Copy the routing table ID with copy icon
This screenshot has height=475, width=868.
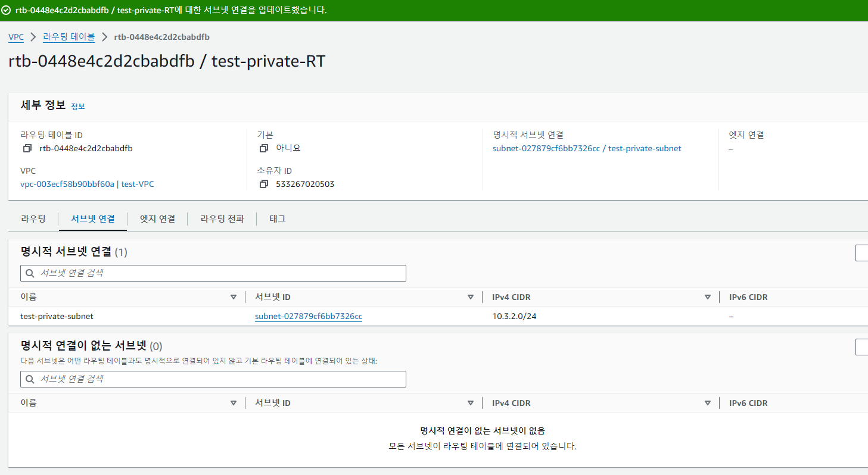point(27,148)
